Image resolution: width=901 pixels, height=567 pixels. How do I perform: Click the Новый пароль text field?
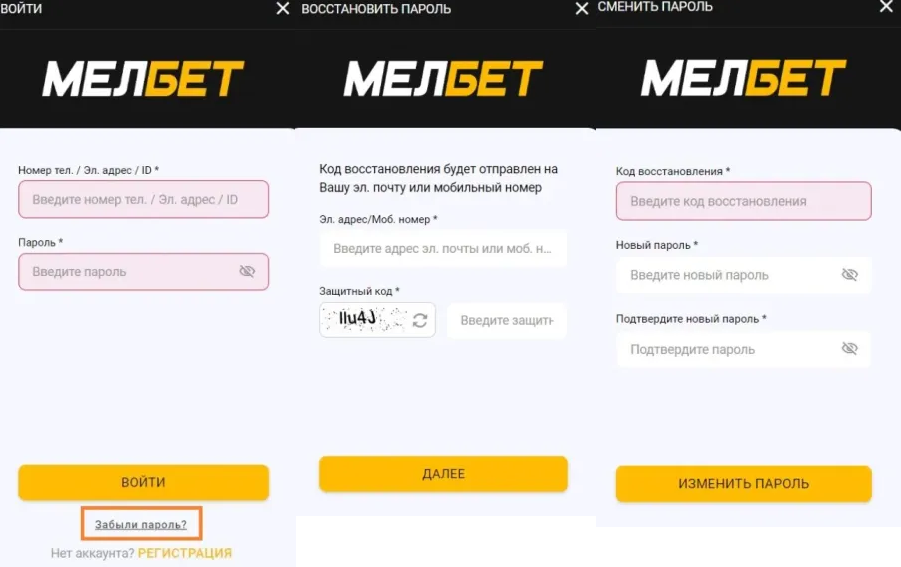[730, 275]
